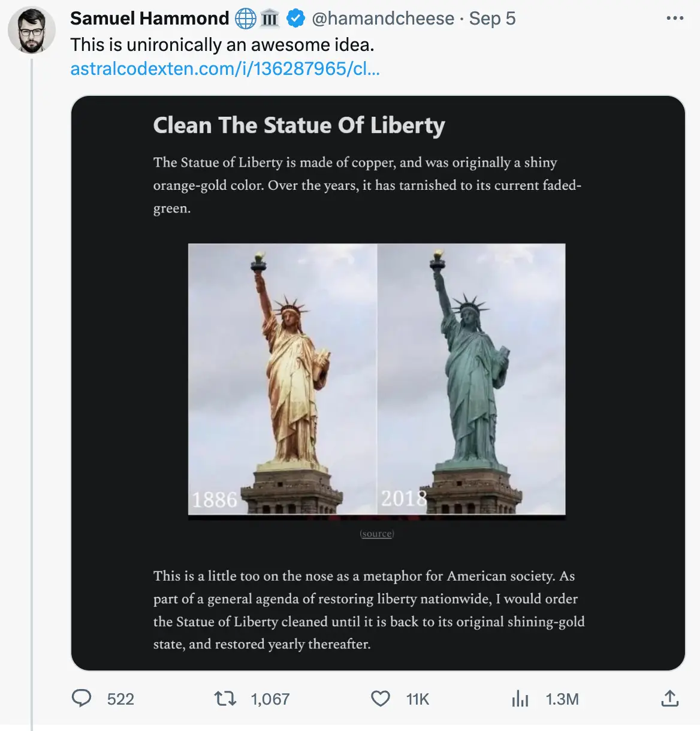Click the 522 replies count

[x=120, y=699]
